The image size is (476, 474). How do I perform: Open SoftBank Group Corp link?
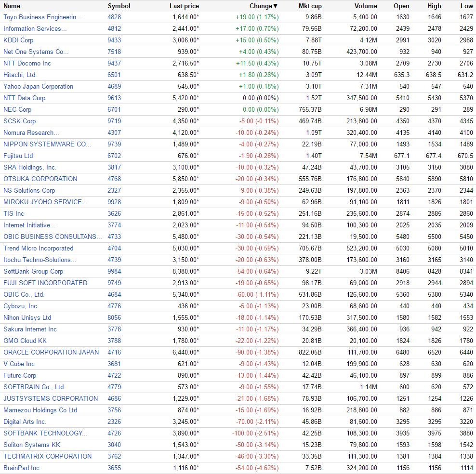(33, 271)
